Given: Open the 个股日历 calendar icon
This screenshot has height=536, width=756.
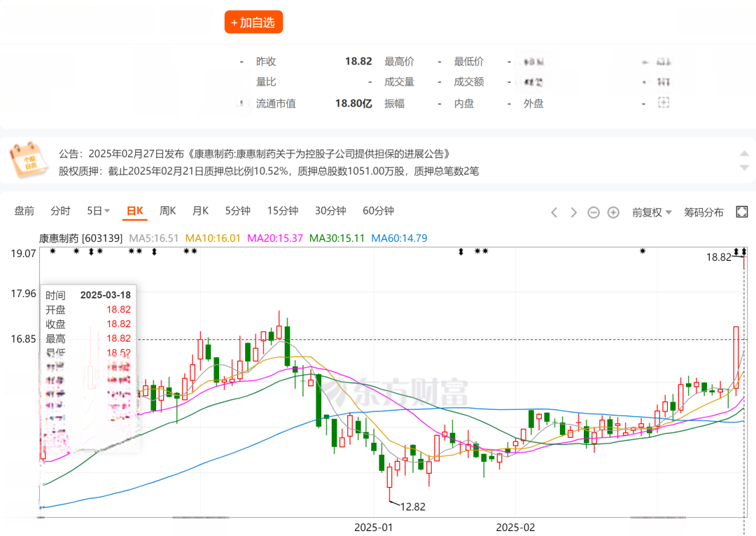Looking at the screenshot, I should tap(28, 160).
